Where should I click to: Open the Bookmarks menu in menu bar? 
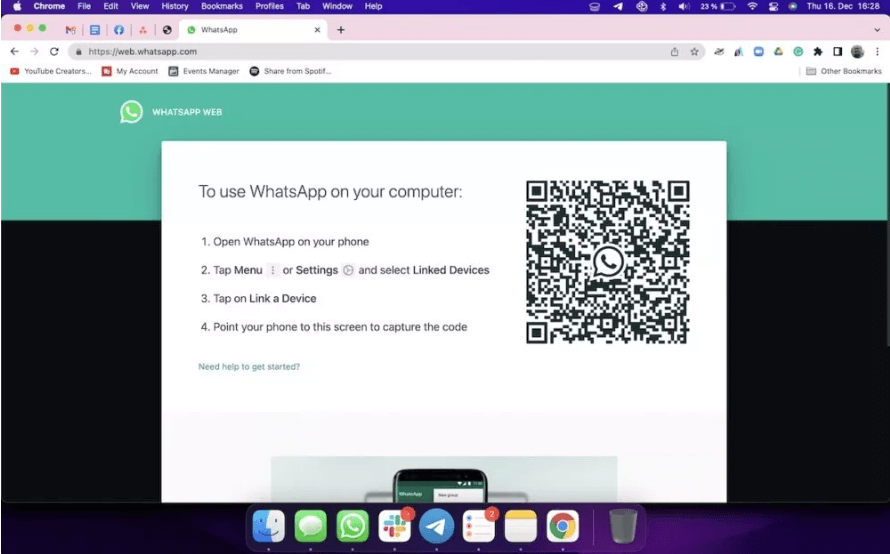[221, 6]
